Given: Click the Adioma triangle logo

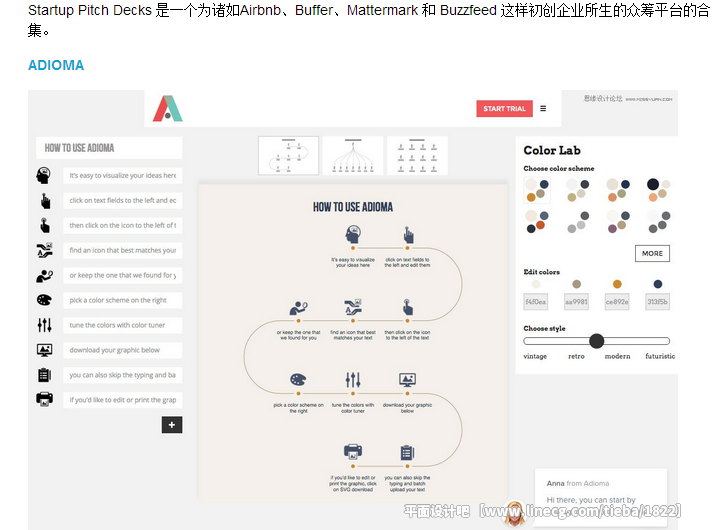Looking at the screenshot, I should point(168,109).
